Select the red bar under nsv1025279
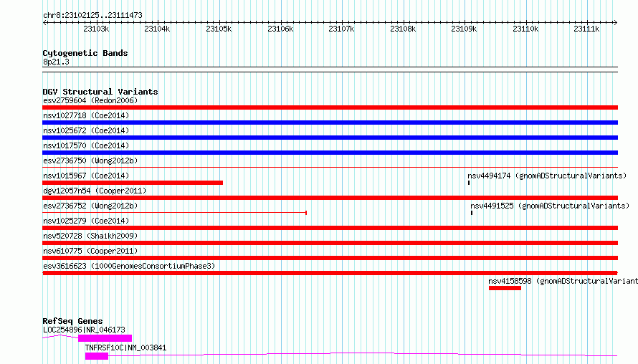Viewport: 638px width, 364px height. 330,228
